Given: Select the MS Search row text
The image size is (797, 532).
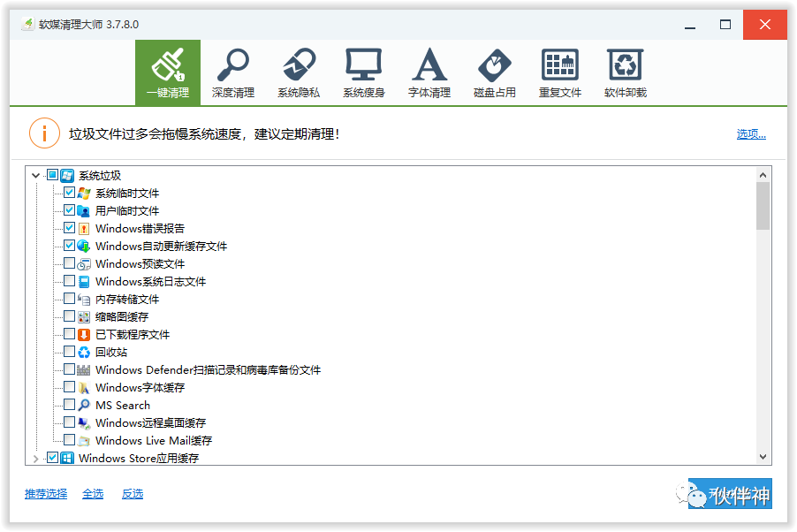Looking at the screenshot, I should coord(123,406).
